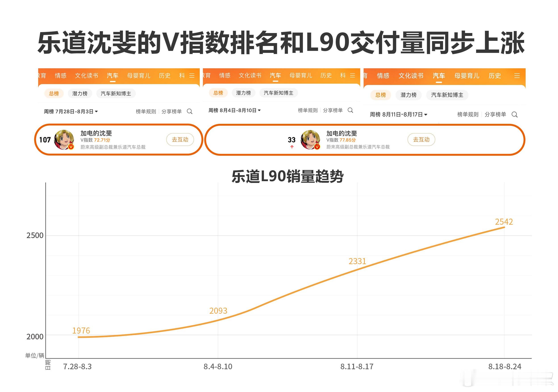This screenshot has height=392, width=558.
Task: Select 文化读书 tab in first panel
Action: [x=87, y=76]
